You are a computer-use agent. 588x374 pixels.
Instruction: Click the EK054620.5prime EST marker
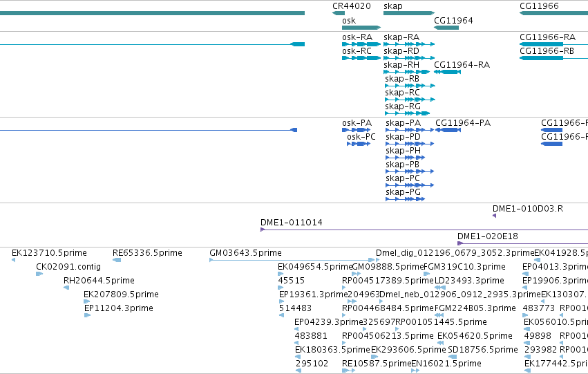[x=440, y=343]
